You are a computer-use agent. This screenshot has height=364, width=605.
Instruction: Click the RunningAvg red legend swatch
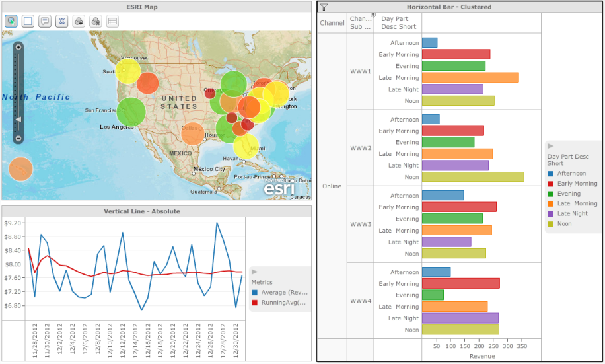pos(255,303)
